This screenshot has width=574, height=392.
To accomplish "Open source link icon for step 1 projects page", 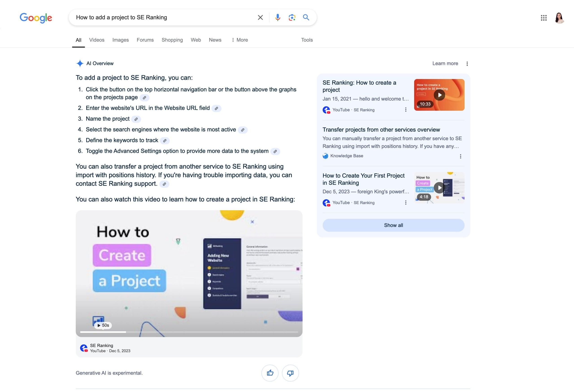I will pyautogui.click(x=144, y=98).
